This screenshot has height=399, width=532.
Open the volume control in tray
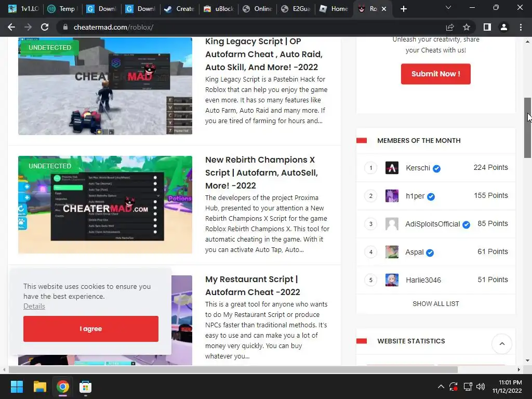481,387
